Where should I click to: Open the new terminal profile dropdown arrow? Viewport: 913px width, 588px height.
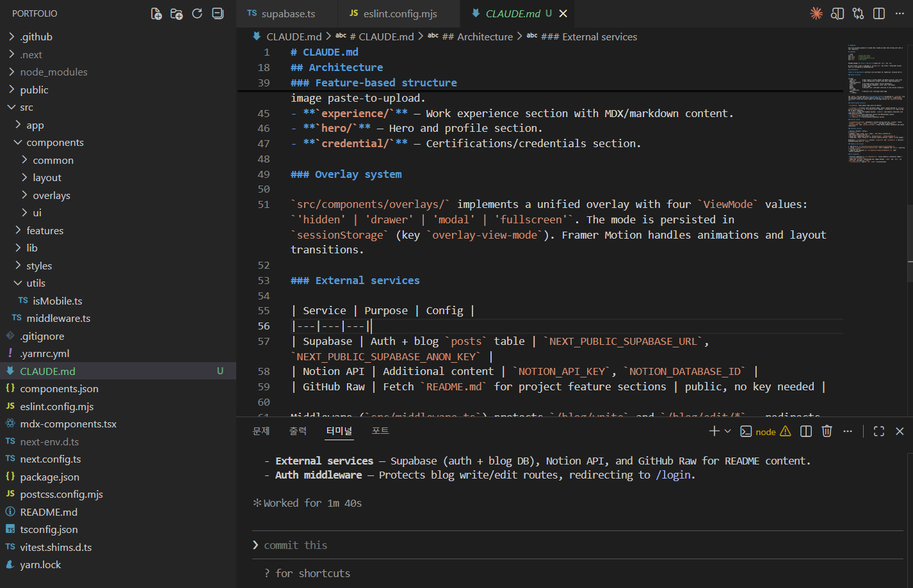(x=727, y=431)
